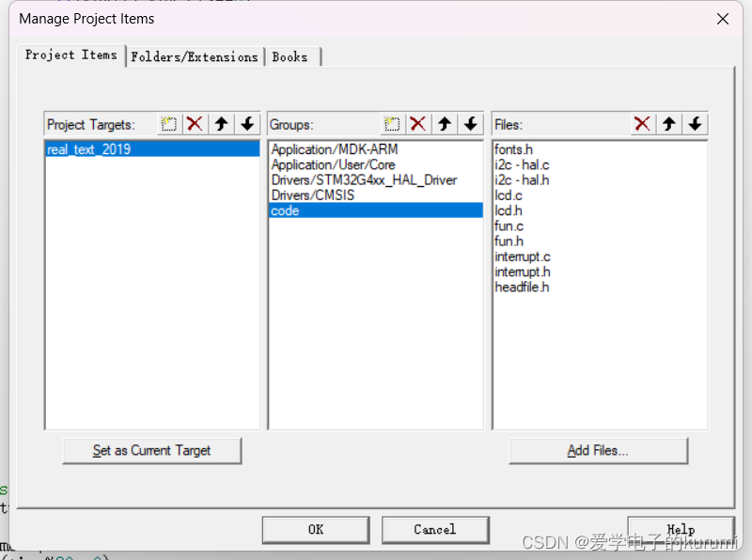Switch to Folders/Extensions tab
The image size is (752, 560).
coord(195,56)
